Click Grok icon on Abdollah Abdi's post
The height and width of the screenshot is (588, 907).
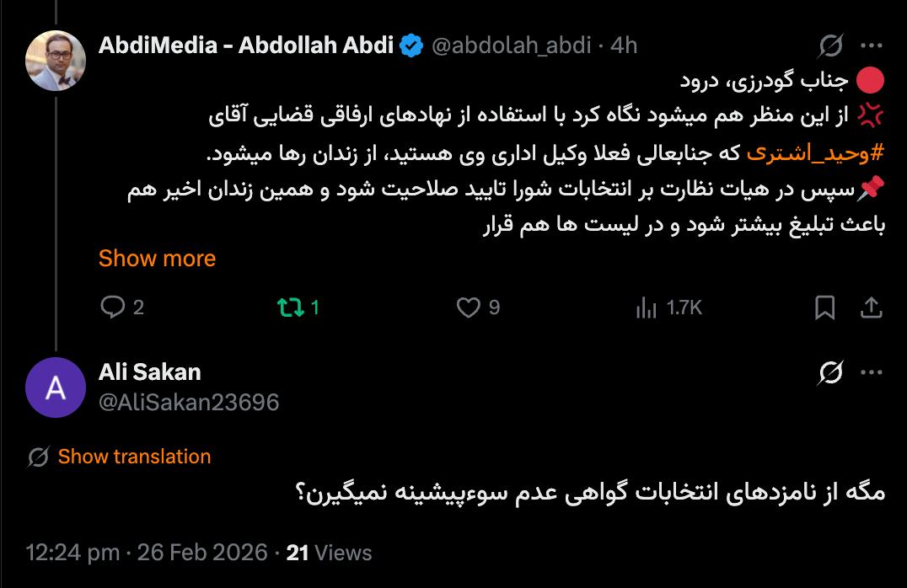click(830, 45)
